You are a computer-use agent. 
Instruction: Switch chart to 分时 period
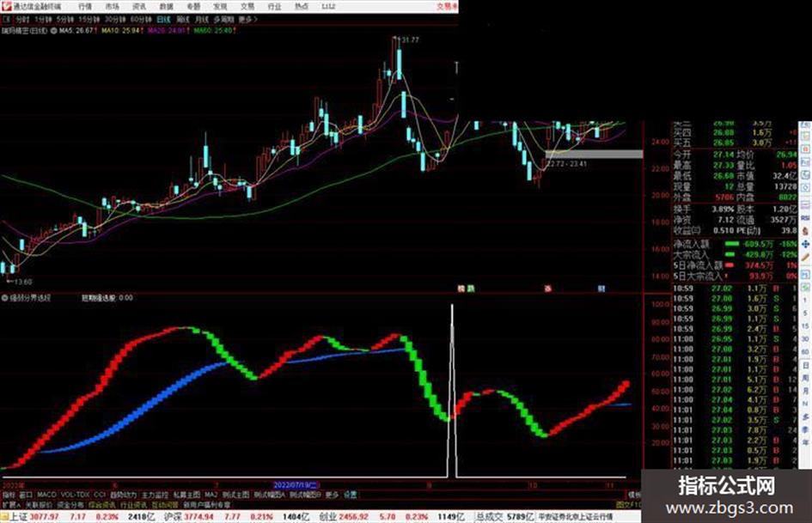pyautogui.click(x=21, y=19)
